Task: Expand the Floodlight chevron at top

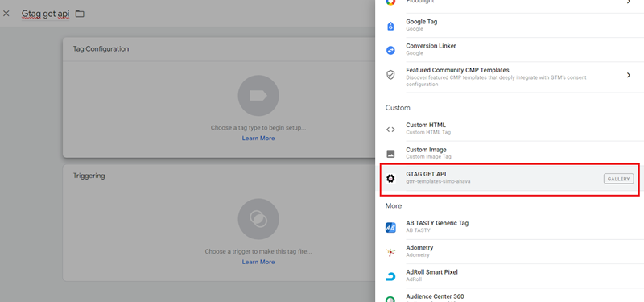Action: [x=629, y=2]
